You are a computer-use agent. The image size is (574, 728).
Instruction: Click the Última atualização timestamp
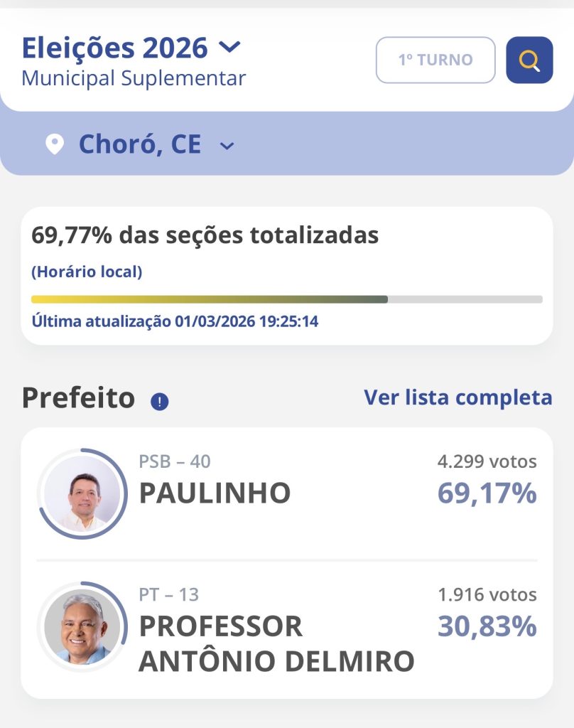pos(175,321)
